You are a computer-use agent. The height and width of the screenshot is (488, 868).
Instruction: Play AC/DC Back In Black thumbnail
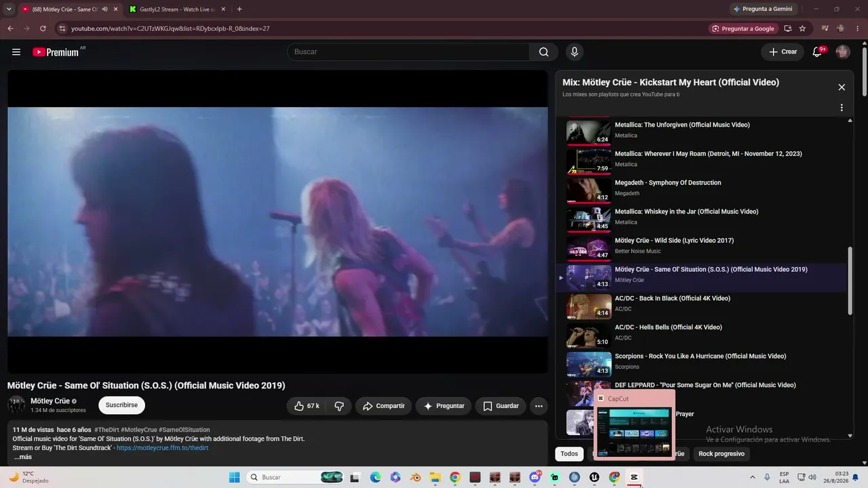[x=589, y=306]
